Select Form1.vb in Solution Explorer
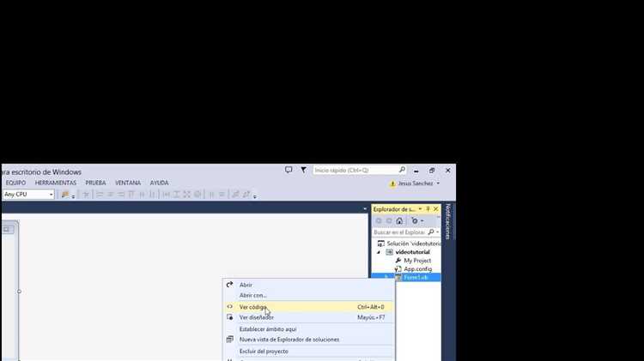 click(x=416, y=277)
